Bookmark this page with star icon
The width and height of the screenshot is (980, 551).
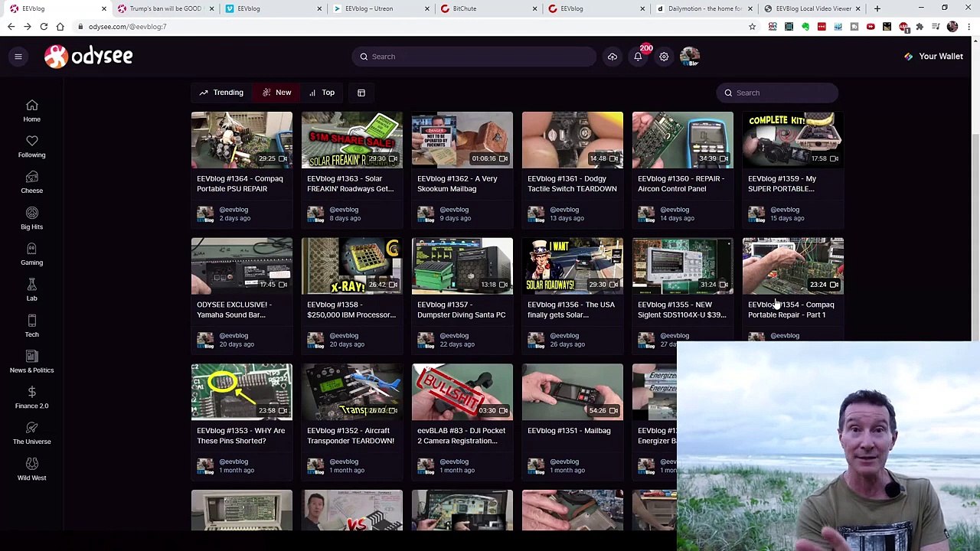point(752,27)
